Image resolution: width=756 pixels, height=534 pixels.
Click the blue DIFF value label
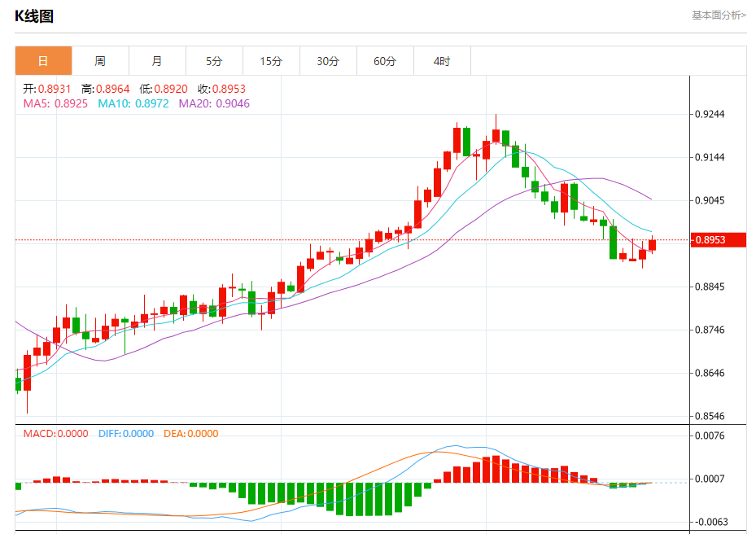(125, 434)
